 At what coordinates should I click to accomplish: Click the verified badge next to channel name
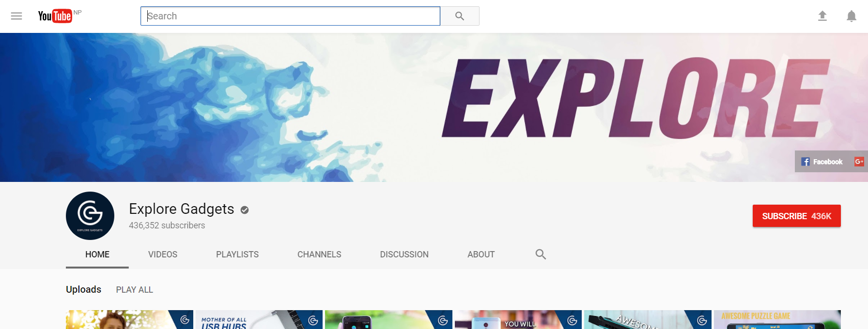pos(245,209)
